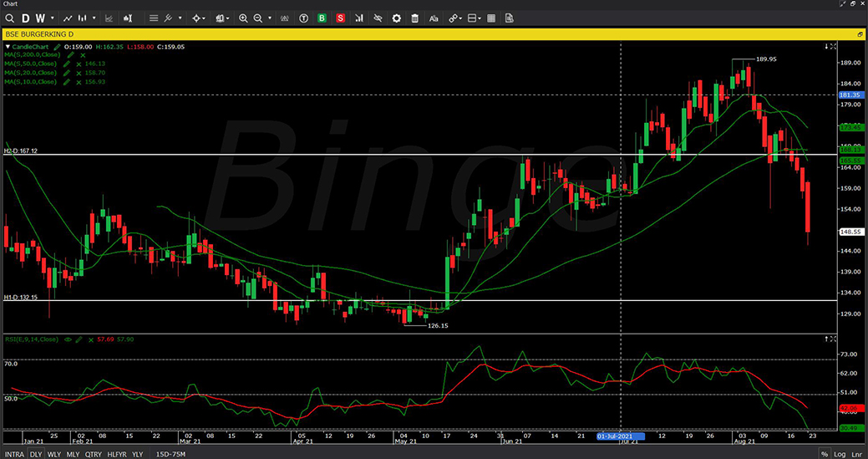
Task: Toggle Lnr linear scale button
Action: 856,455
